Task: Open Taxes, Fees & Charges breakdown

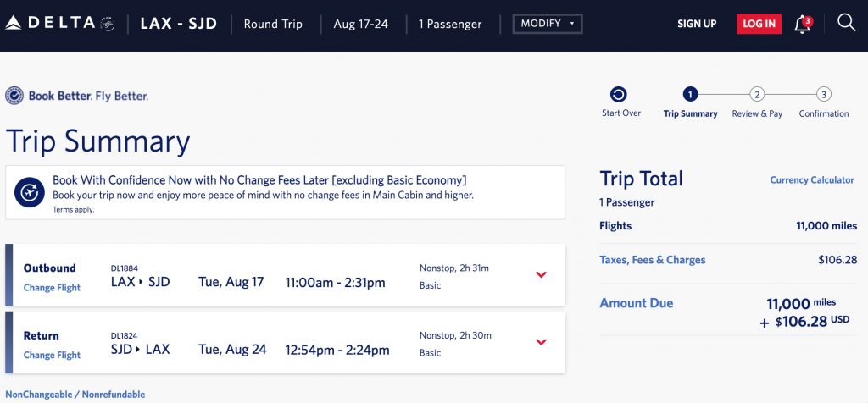Action: click(652, 260)
